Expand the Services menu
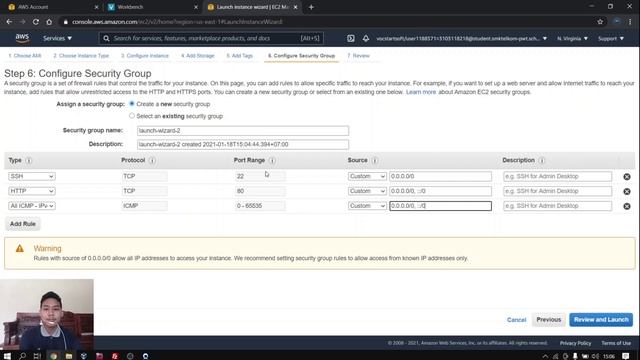 pyautogui.click(x=58, y=38)
